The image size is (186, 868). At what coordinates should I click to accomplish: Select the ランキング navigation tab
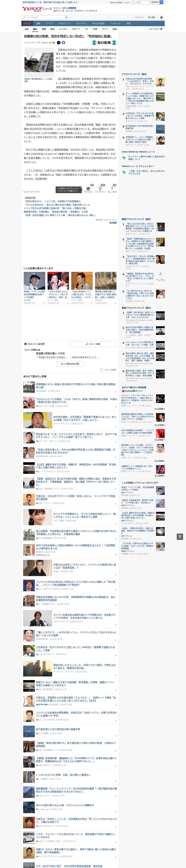(x=115, y=24)
